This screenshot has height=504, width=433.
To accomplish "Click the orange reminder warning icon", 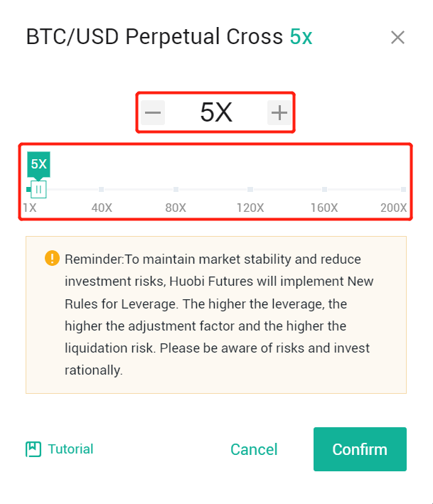I will coord(52,258).
